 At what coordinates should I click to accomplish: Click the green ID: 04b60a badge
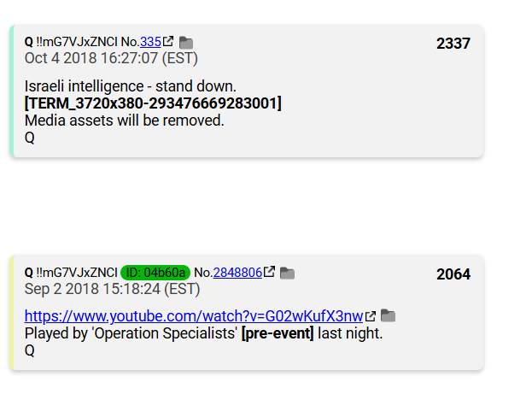coord(155,273)
